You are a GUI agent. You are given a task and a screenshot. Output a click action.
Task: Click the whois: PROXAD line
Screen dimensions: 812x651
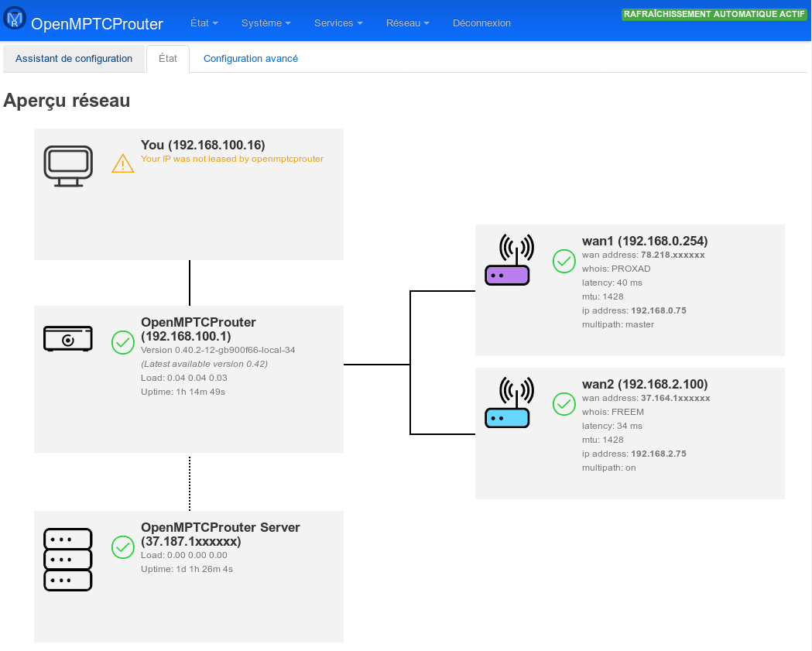point(616,269)
